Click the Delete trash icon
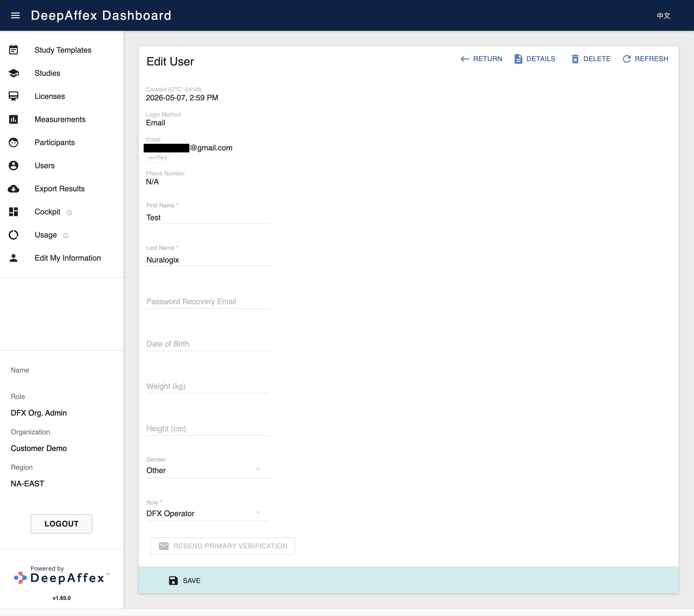 [575, 59]
